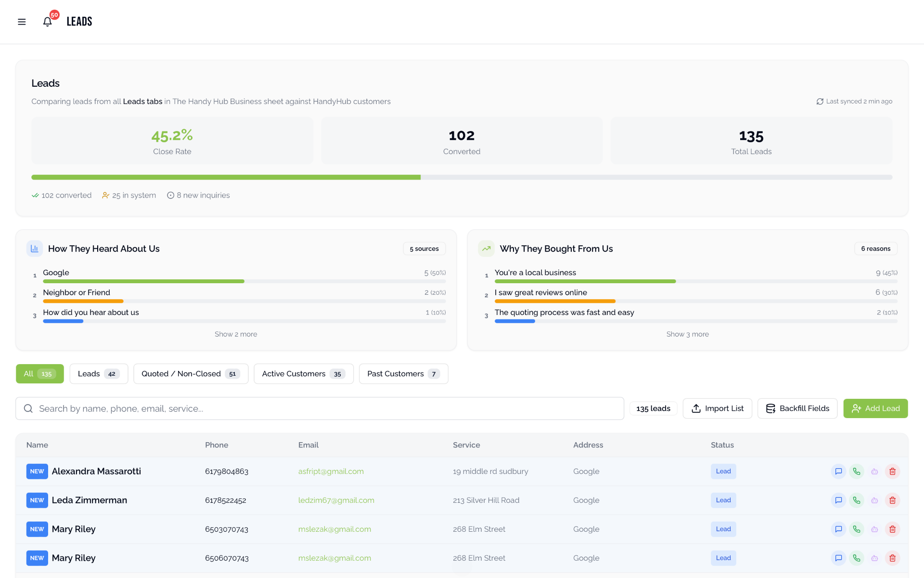This screenshot has width=924, height=578.
Task: Click the search magnifier icon
Action: [28, 408]
